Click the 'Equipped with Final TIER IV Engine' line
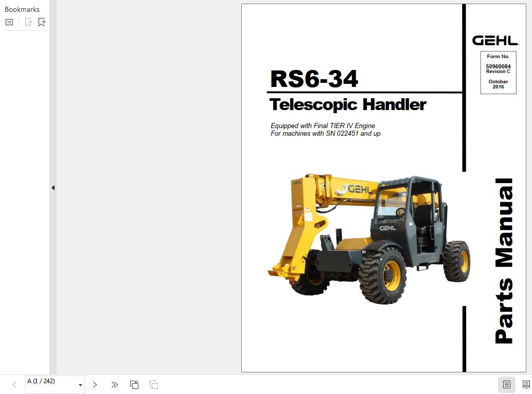The width and height of the screenshot is (532, 394). (x=323, y=126)
